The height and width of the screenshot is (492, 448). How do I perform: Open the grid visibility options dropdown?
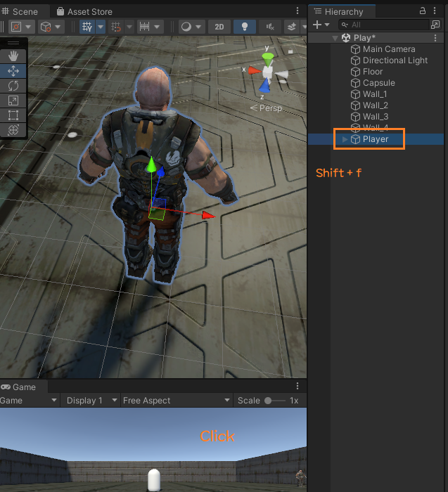coord(101,27)
